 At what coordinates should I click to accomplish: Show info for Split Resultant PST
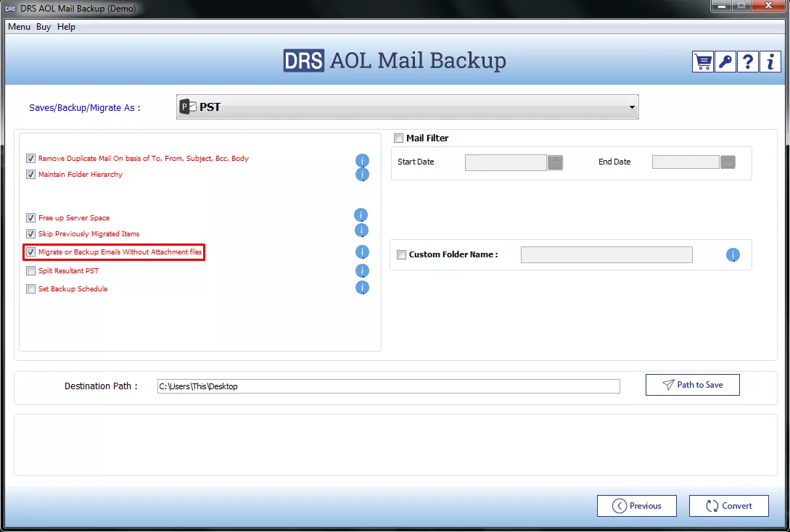pos(362,271)
